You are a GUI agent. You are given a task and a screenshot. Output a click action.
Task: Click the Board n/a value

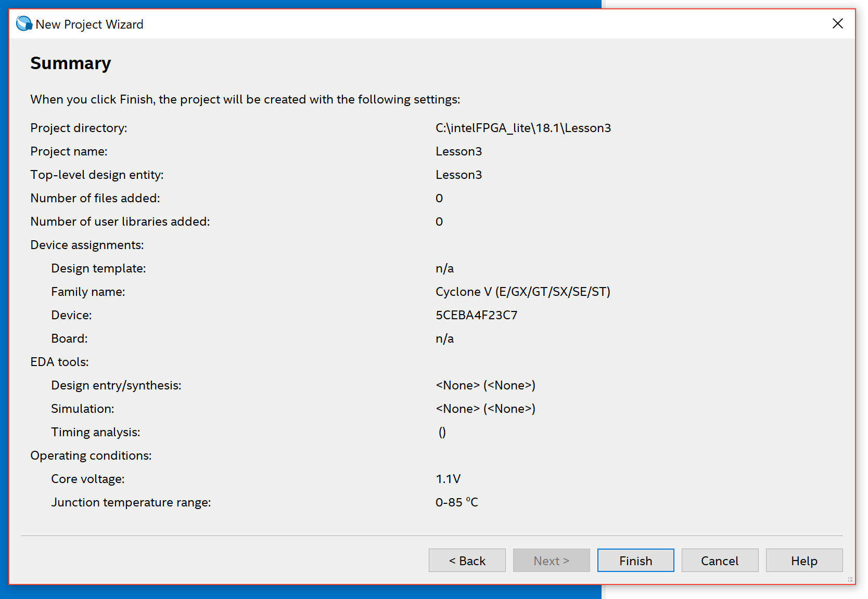pos(444,338)
